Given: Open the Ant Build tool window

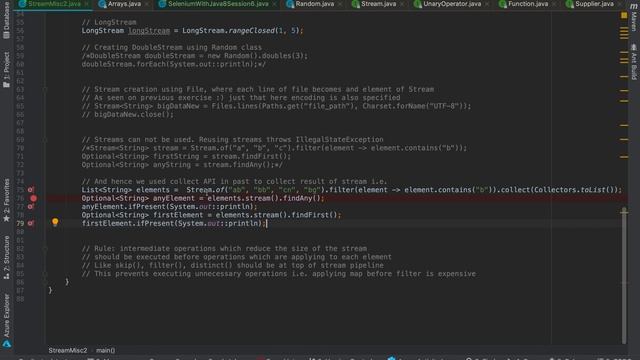Looking at the screenshot, I should pyautogui.click(x=633, y=62).
